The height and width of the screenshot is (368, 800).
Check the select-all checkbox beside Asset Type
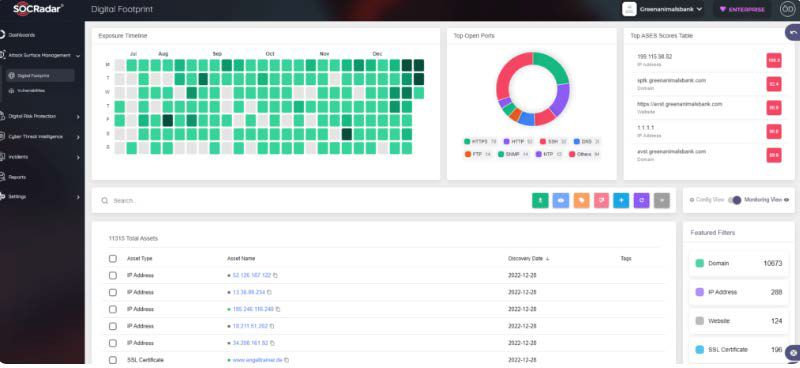coord(113,259)
